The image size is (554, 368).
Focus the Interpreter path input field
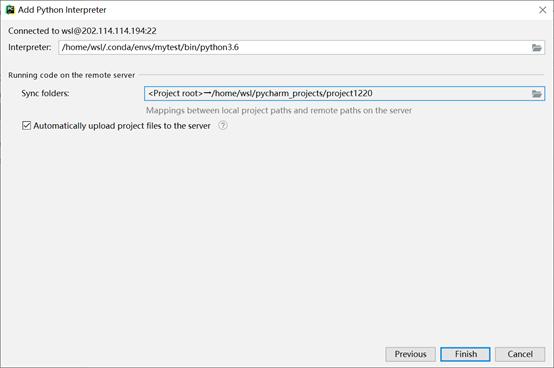point(301,47)
